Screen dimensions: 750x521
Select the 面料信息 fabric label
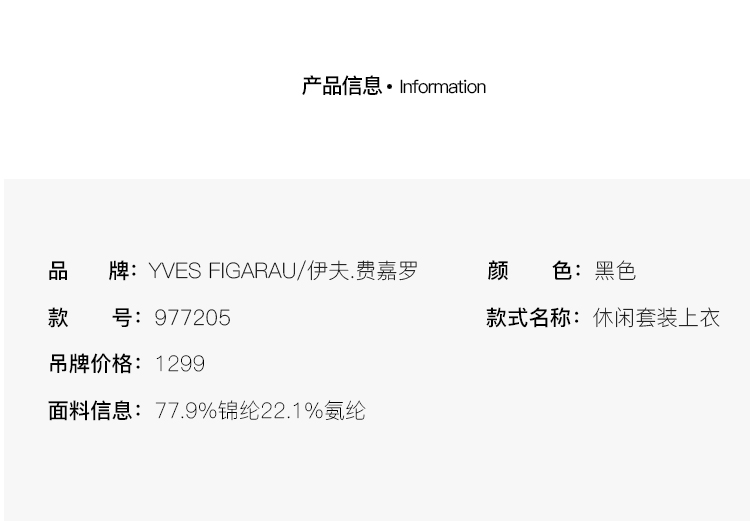pyautogui.click(x=93, y=411)
